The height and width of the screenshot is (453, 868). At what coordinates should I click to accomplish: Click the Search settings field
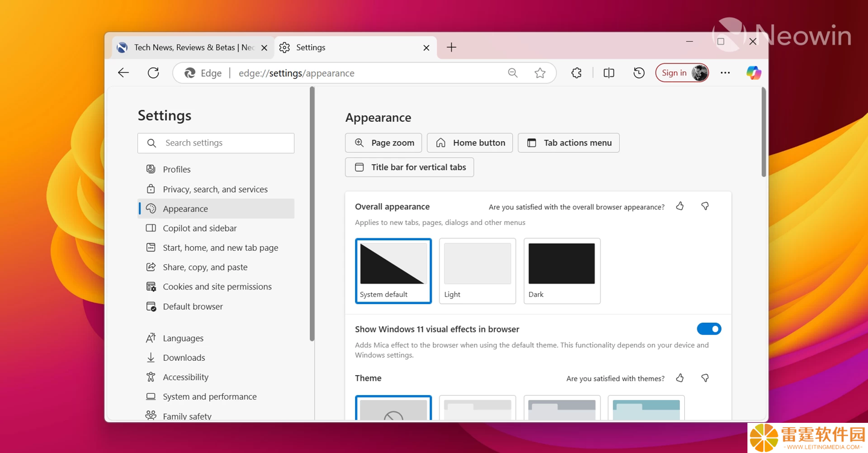216,143
